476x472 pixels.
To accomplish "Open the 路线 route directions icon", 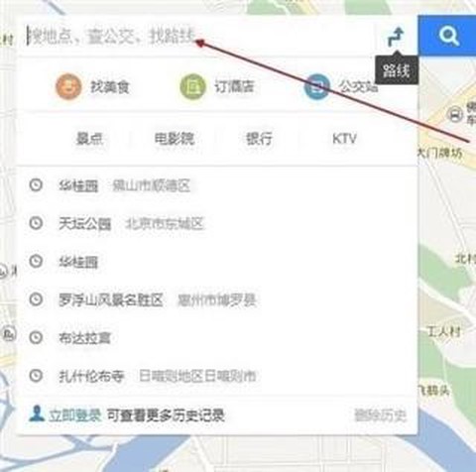I will [396, 37].
